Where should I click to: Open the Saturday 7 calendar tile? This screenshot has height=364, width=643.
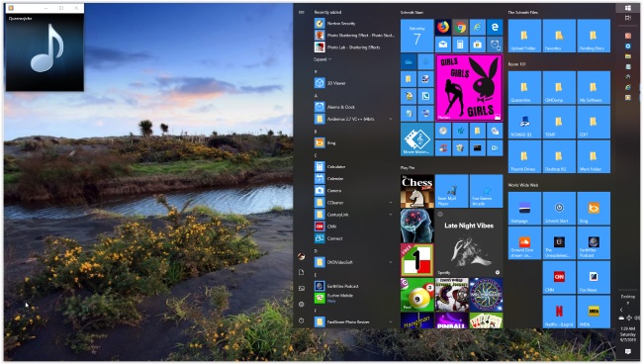point(417,36)
